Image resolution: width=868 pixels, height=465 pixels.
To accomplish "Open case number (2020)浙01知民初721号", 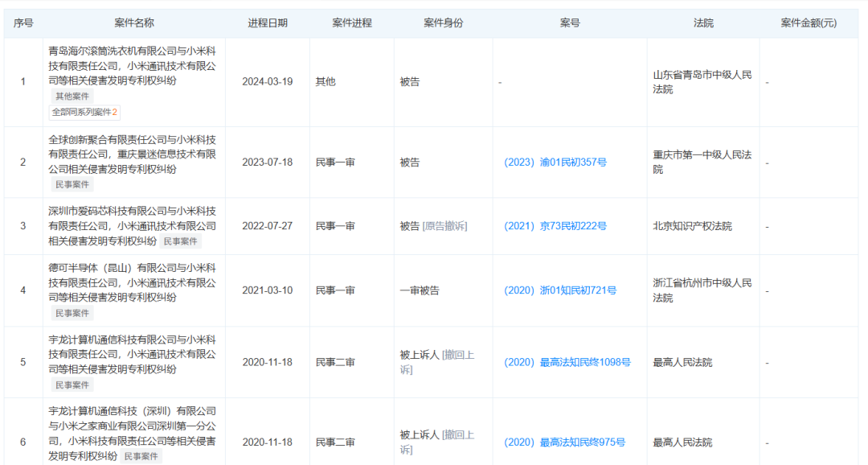I will pyautogui.click(x=560, y=290).
